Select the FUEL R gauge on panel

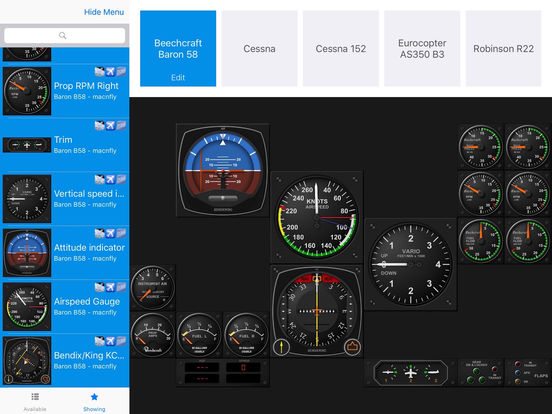pyautogui.click(x=246, y=334)
